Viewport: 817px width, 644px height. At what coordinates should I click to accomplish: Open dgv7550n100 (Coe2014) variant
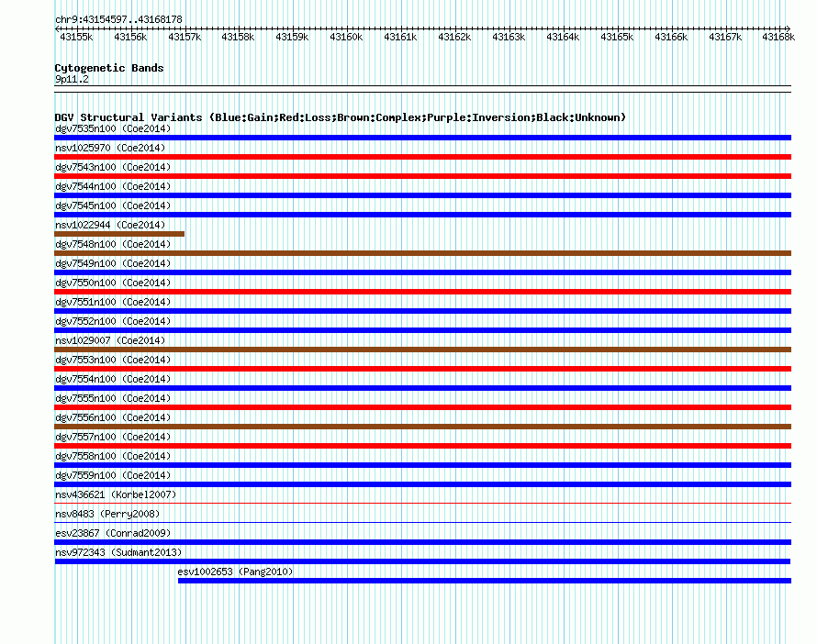pyautogui.click(x=113, y=283)
